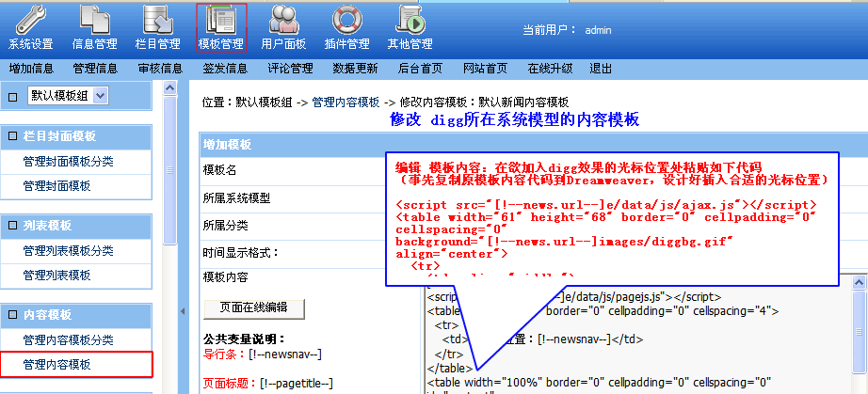Open 其他管理 icon in toolbar
The image size is (868, 394).
410,21
